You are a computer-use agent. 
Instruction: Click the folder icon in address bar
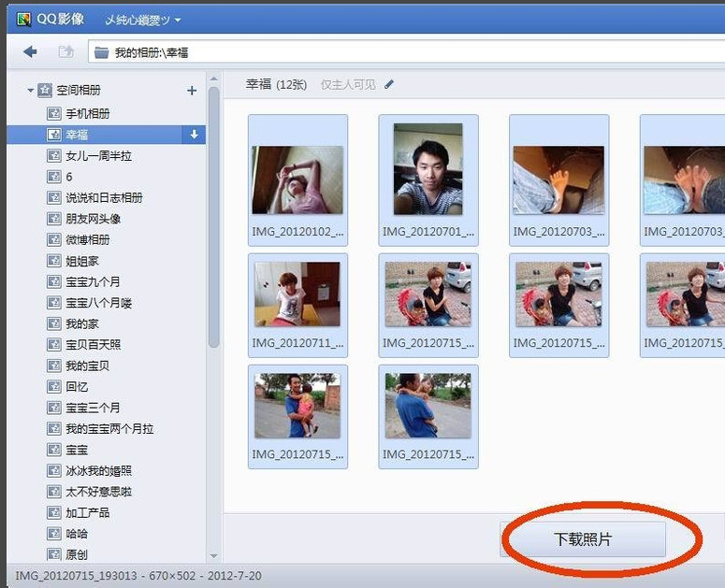click(x=100, y=53)
